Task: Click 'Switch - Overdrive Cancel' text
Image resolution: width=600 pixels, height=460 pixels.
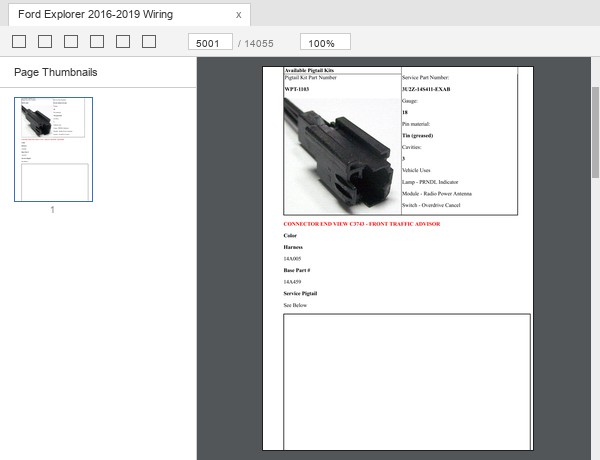Action: [x=431, y=205]
